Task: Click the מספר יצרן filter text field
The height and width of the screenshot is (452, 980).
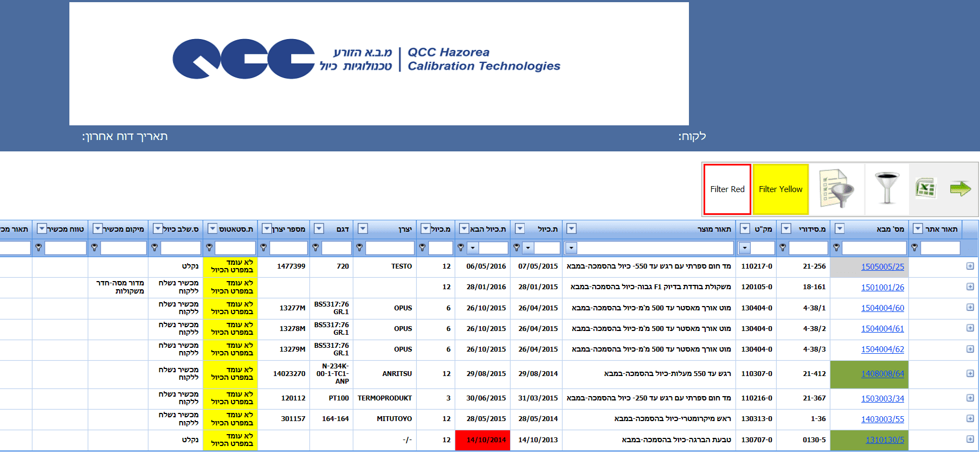Action: 288,249
